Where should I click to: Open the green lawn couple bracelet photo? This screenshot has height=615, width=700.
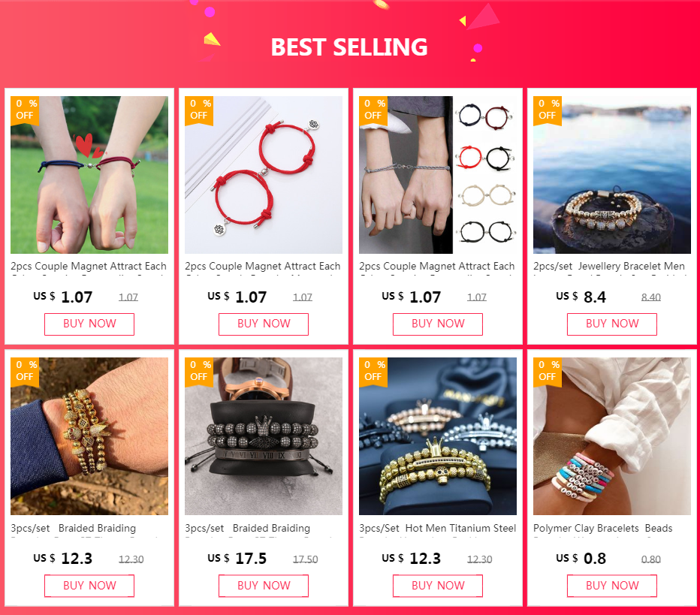click(x=89, y=175)
